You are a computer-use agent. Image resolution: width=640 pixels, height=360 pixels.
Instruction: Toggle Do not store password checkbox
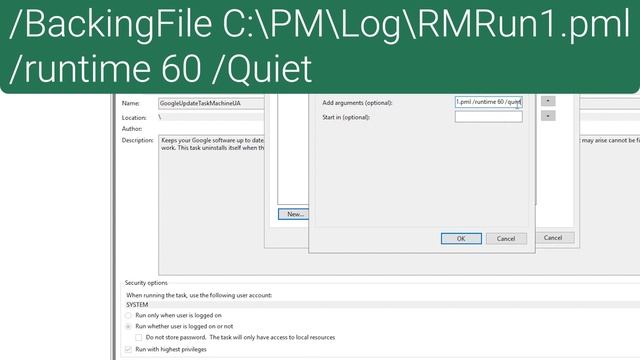pos(139,338)
